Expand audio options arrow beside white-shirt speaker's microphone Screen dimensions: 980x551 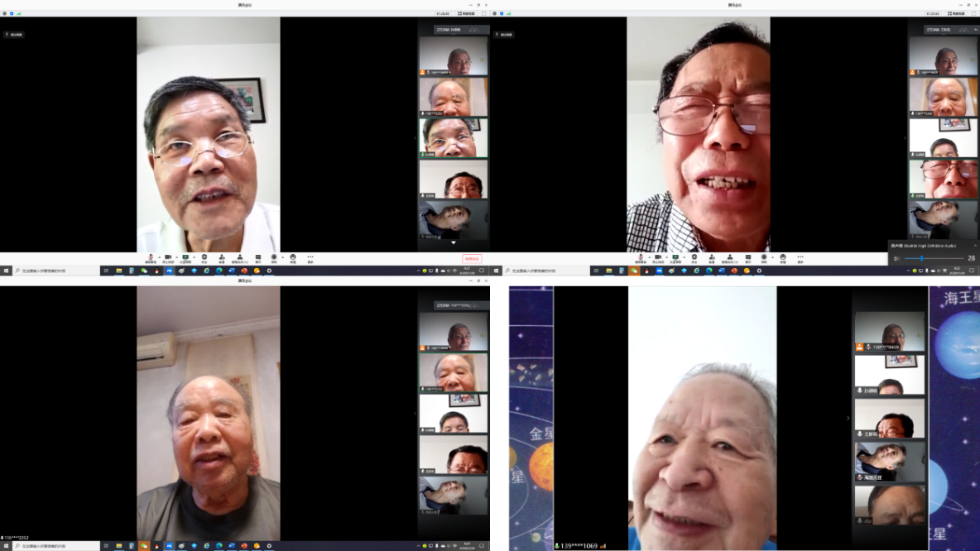pos(158,257)
